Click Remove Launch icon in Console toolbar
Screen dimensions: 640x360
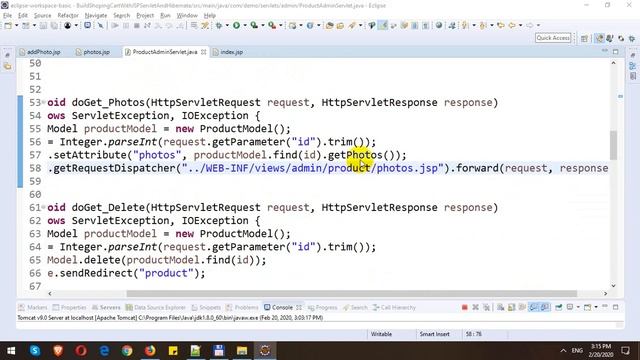[476, 307]
